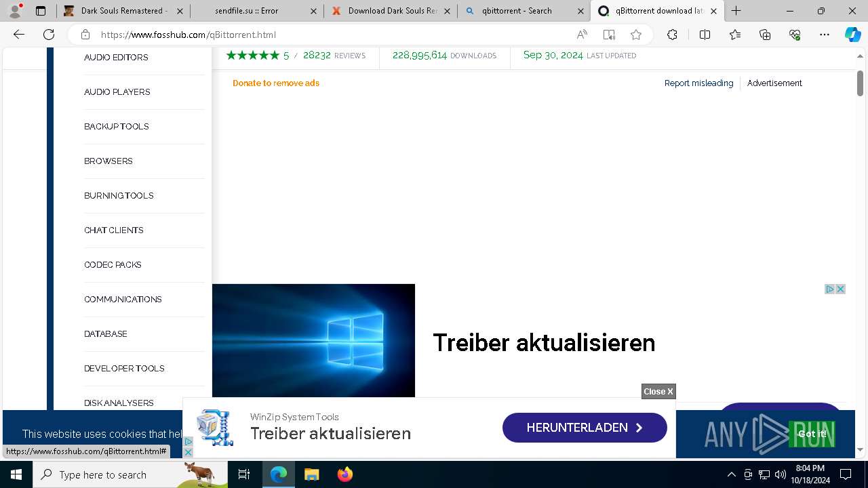
Task: Click the page vertical scrollbar thumb
Action: coord(860,83)
